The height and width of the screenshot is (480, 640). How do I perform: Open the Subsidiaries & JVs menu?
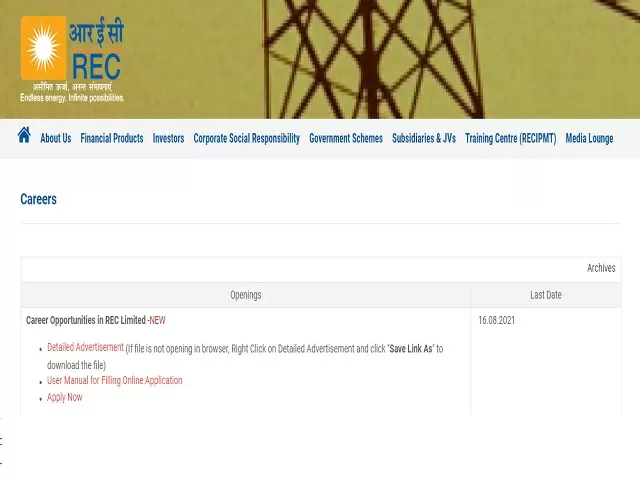pos(424,138)
